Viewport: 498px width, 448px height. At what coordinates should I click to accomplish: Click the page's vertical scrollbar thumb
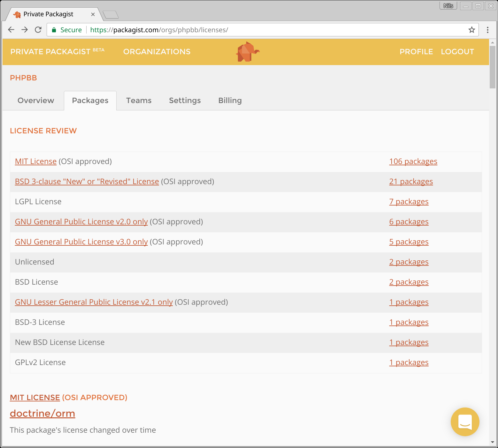coord(492,67)
